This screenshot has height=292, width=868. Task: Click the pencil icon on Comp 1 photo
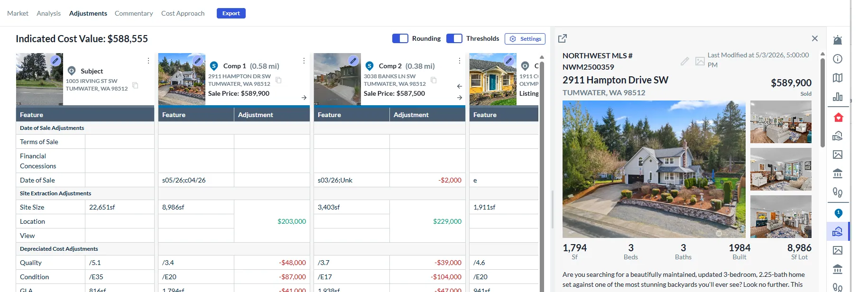point(198,61)
